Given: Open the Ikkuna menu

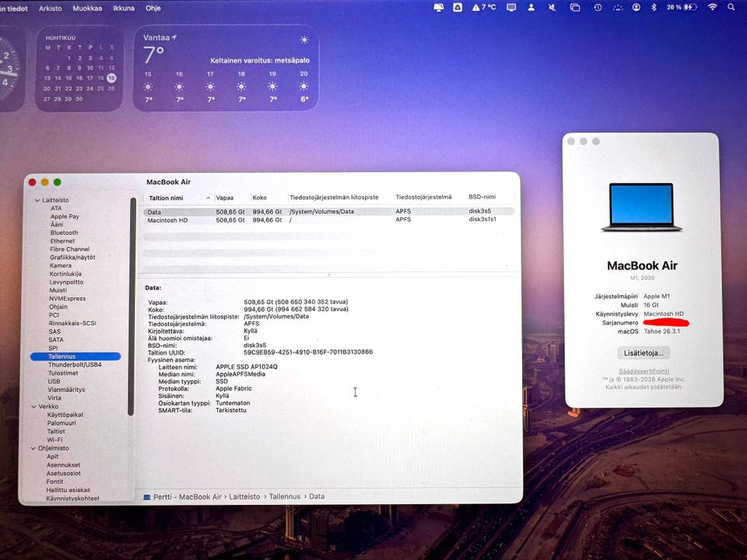Looking at the screenshot, I should (x=124, y=8).
